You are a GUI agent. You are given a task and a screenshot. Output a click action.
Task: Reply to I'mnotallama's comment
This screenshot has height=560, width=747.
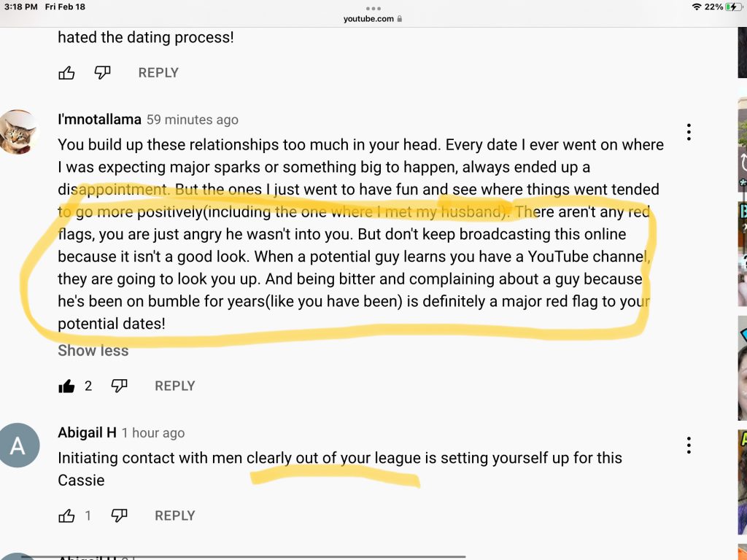coord(175,386)
